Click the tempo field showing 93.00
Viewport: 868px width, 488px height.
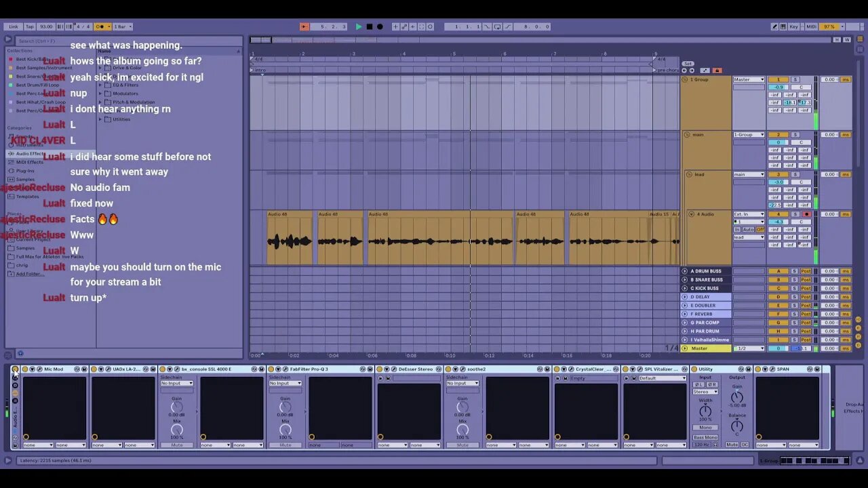(45, 26)
